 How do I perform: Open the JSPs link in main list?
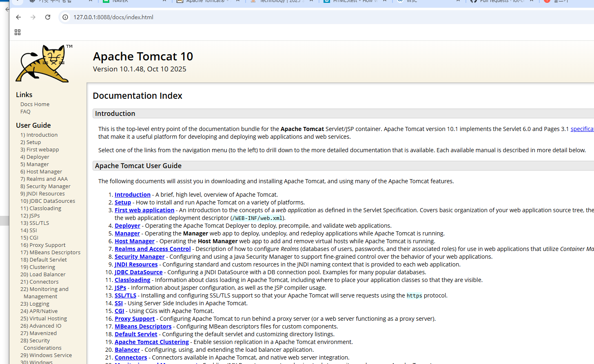point(120,288)
